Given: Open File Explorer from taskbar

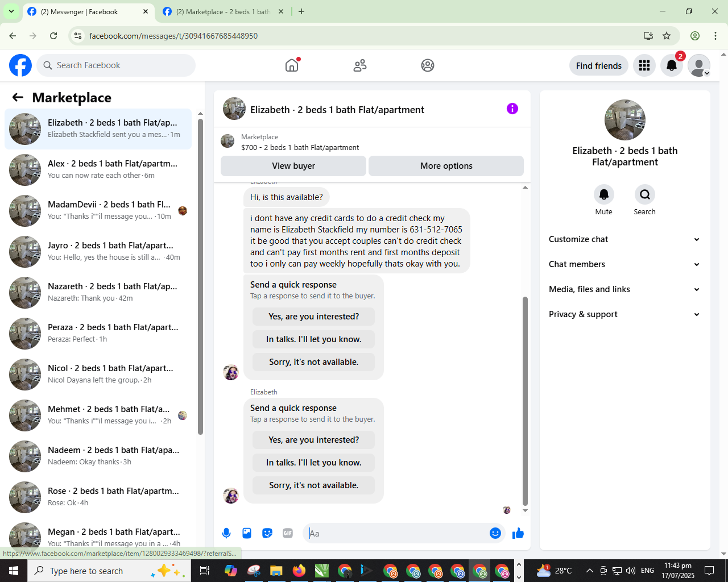Looking at the screenshot, I should click(276, 571).
